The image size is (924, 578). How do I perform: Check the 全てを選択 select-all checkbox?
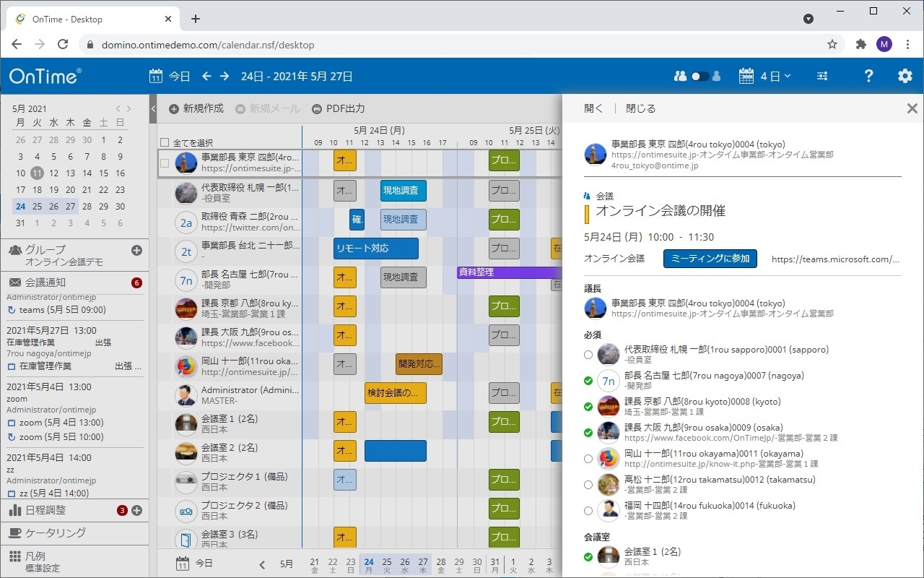tap(164, 143)
